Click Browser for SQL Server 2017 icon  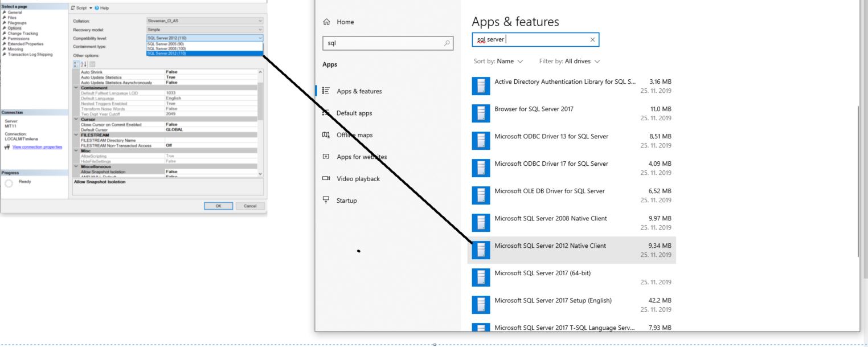pos(481,113)
